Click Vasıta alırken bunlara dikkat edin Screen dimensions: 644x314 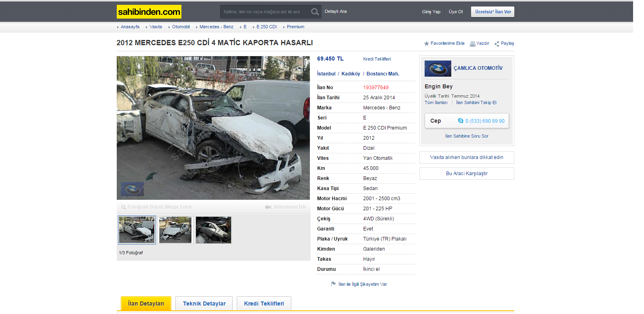pos(467,157)
